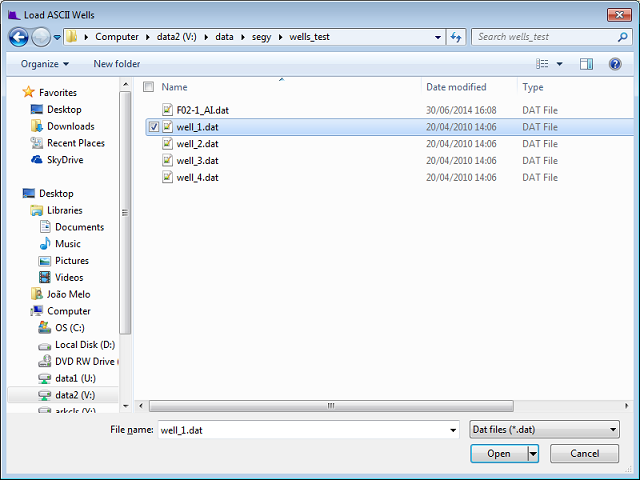Open Local Disk (D:)
This screenshot has width=640, height=480.
coord(85,345)
